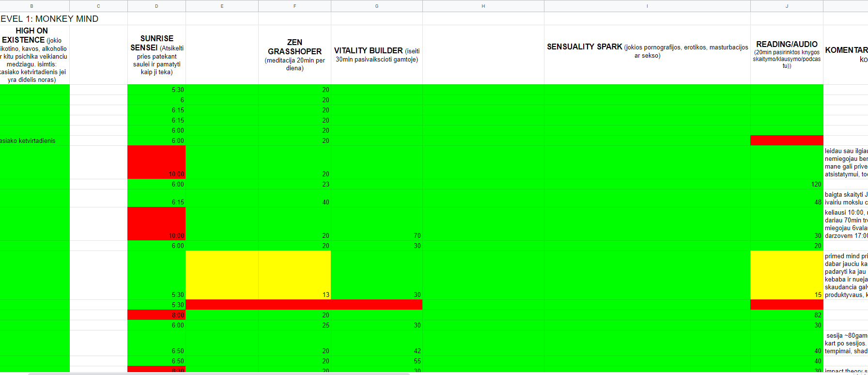Select column G header
The image size is (868, 375).
(377, 6)
